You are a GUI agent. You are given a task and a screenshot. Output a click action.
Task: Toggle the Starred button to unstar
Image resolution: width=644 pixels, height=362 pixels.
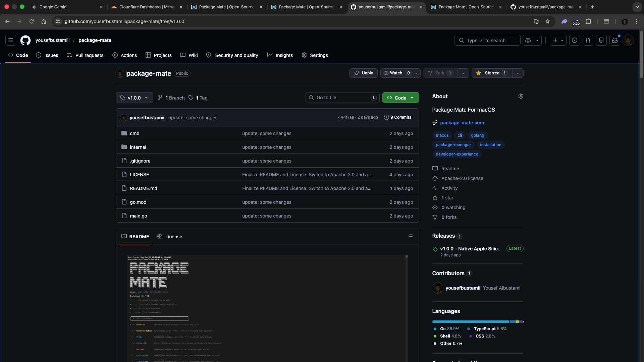492,73
